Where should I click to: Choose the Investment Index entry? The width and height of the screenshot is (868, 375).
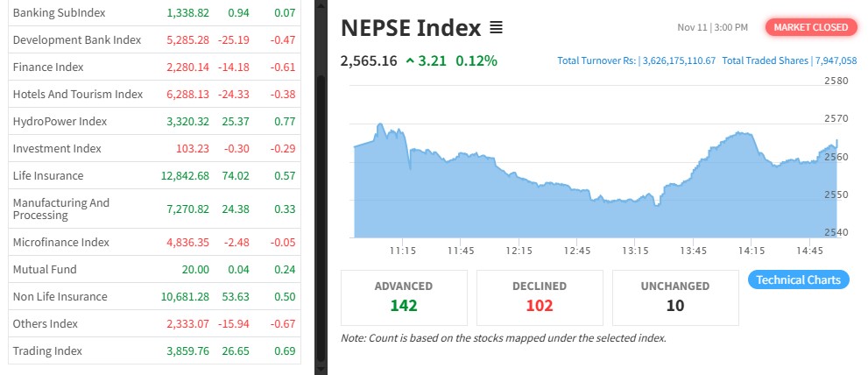tap(57, 148)
